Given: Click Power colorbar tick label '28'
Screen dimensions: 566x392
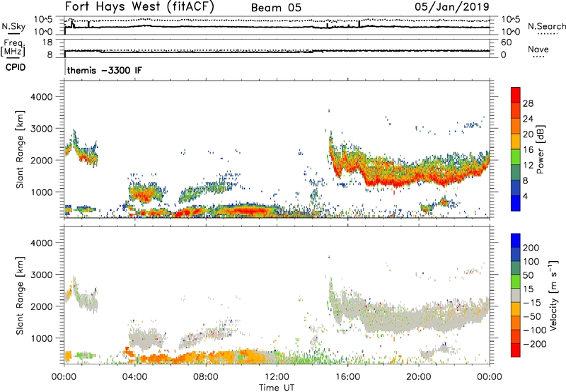Looking at the screenshot, I should click(x=528, y=103).
